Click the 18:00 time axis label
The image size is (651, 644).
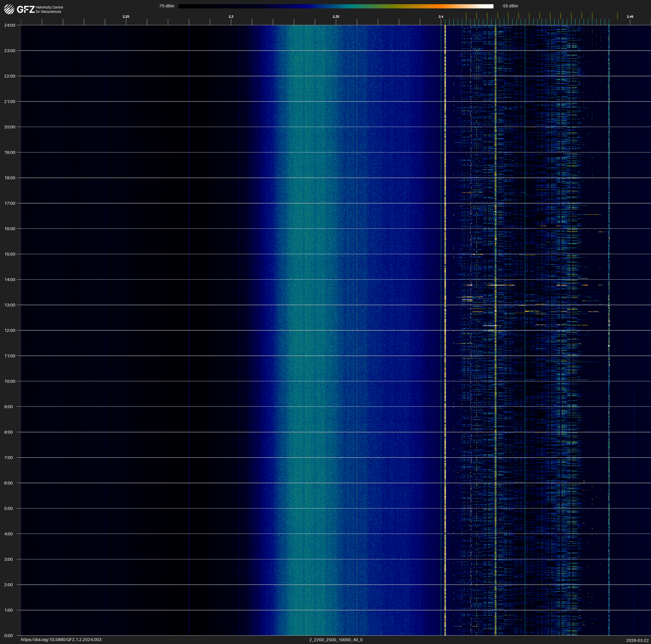point(10,178)
